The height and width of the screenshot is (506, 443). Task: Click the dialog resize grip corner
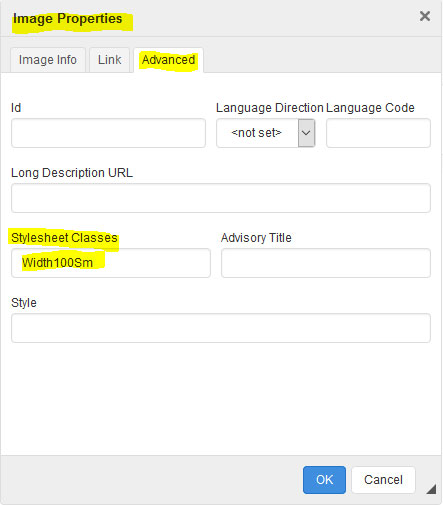point(431,489)
